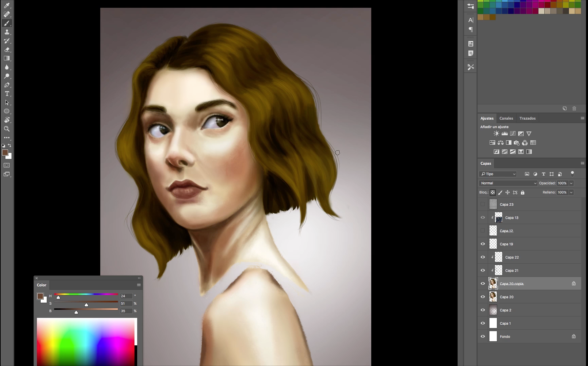
Task: Hide the Capa 22 layer
Action: coord(483,257)
